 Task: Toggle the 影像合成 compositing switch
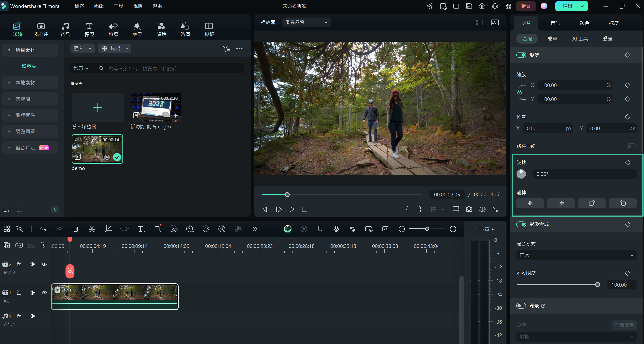point(521,224)
